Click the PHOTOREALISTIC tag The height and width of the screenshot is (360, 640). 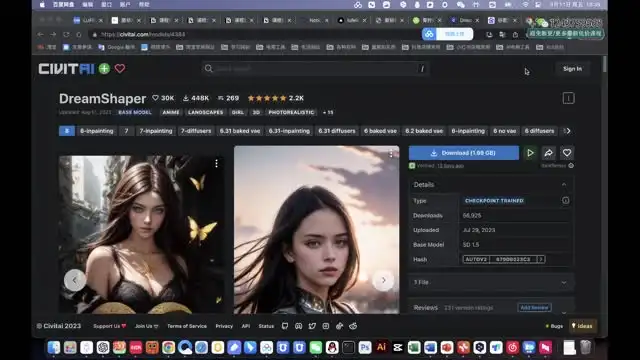coord(291,112)
